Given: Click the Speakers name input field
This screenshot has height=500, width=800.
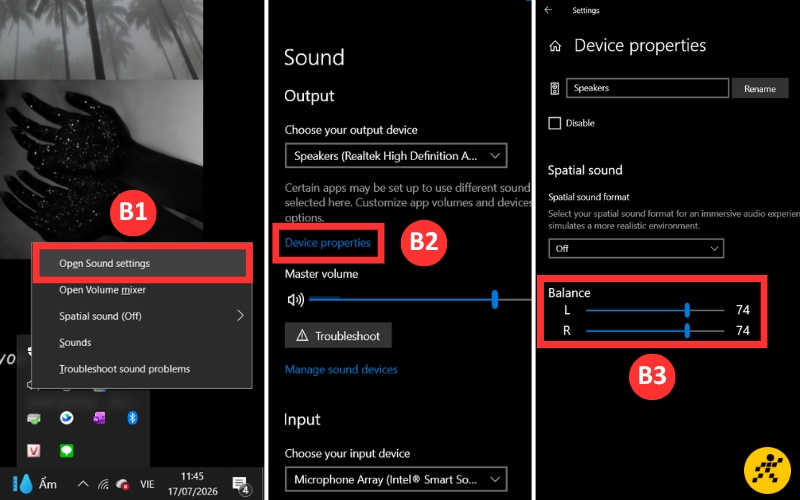Looking at the screenshot, I should (647, 88).
